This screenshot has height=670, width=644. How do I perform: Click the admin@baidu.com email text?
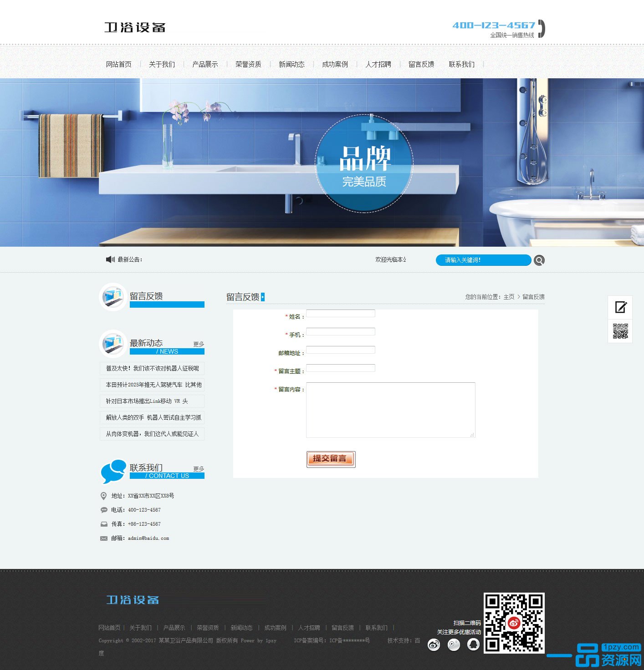tap(148, 538)
